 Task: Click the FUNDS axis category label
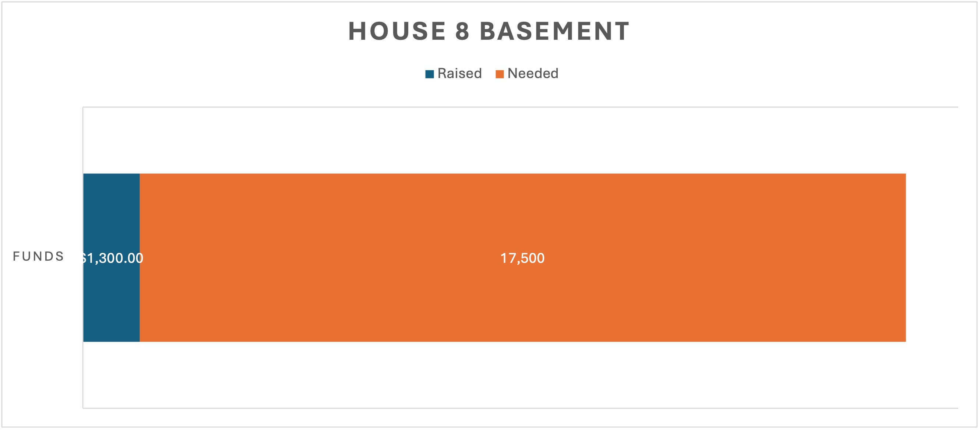pos(38,257)
